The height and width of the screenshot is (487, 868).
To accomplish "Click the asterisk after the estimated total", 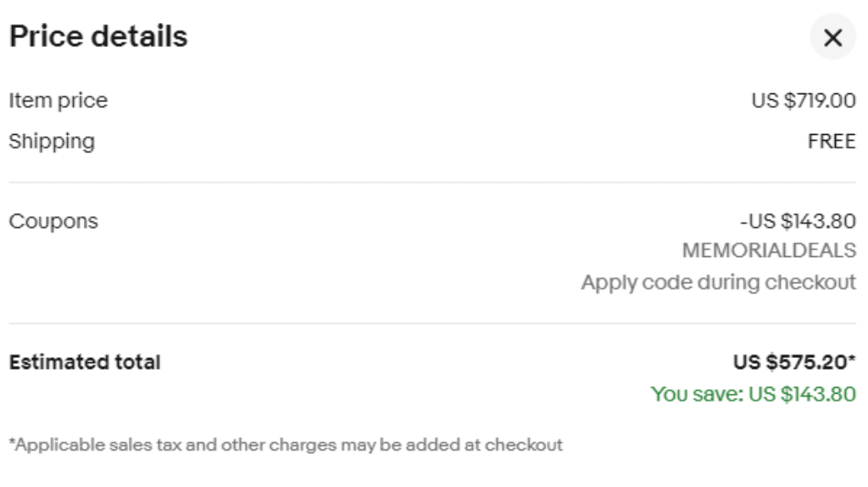I will pyautogui.click(x=852, y=359).
